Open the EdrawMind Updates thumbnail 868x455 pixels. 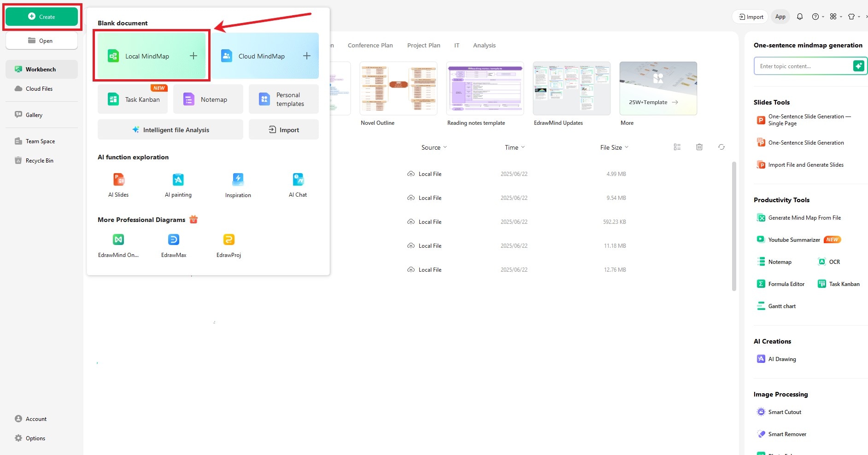572,88
